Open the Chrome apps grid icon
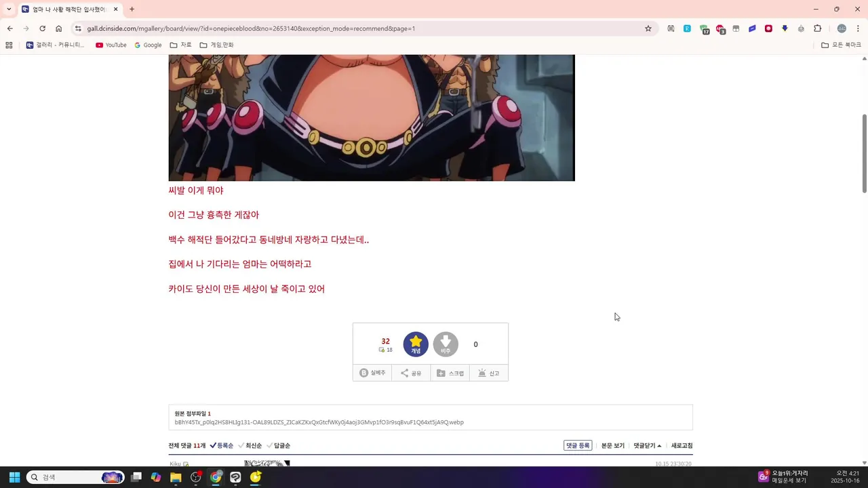 (9, 45)
